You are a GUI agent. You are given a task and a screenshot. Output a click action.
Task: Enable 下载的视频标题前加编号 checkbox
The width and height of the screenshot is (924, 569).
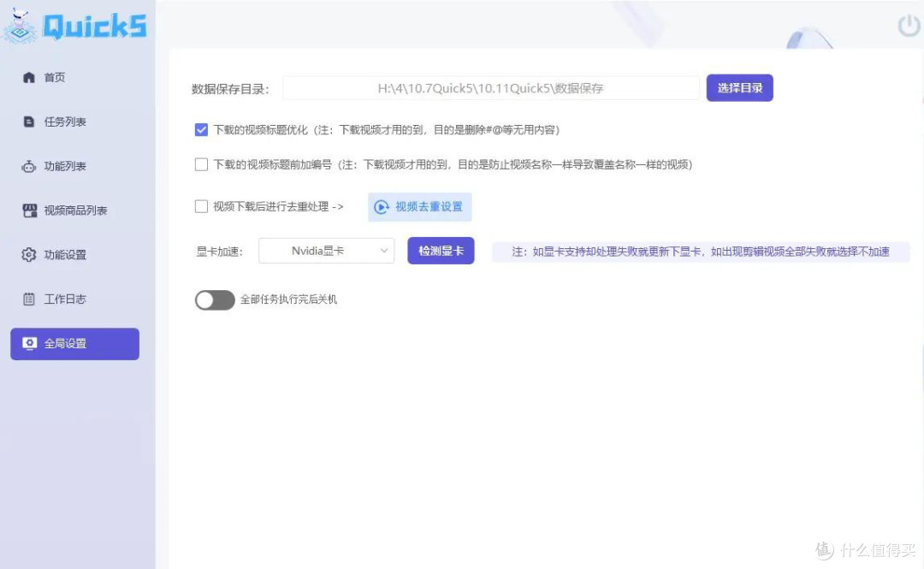coord(202,164)
